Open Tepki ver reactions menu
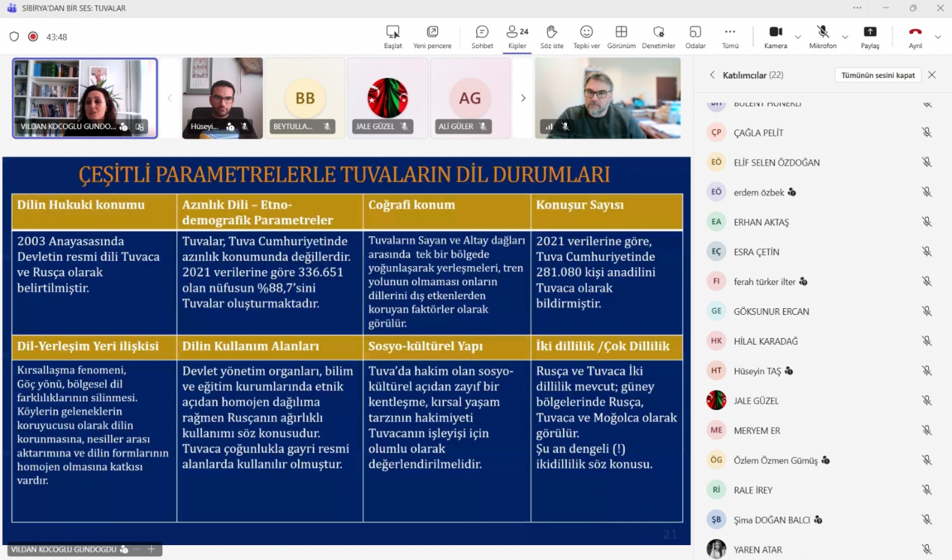This screenshot has width=952, height=560. tap(586, 32)
